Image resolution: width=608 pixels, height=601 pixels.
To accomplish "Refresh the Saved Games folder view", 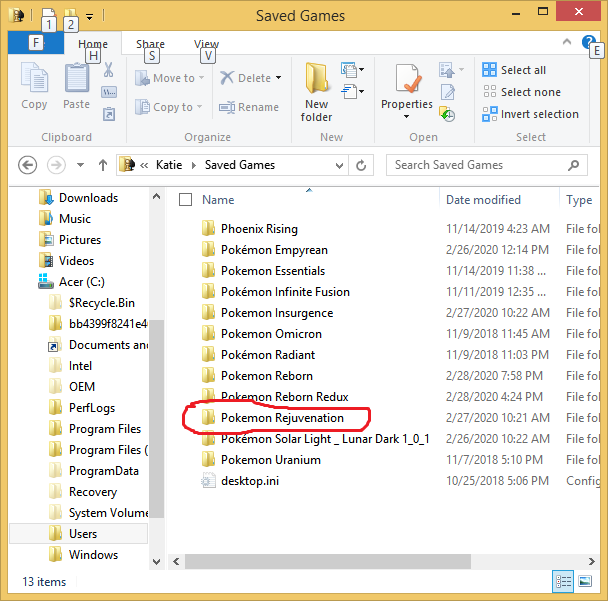I will coord(361,166).
